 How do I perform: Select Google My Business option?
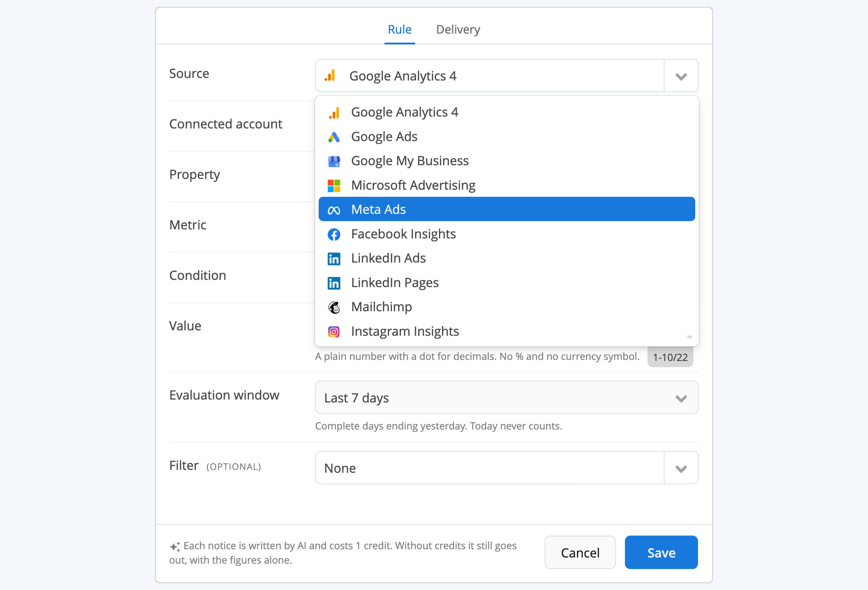tap(507, 161)
